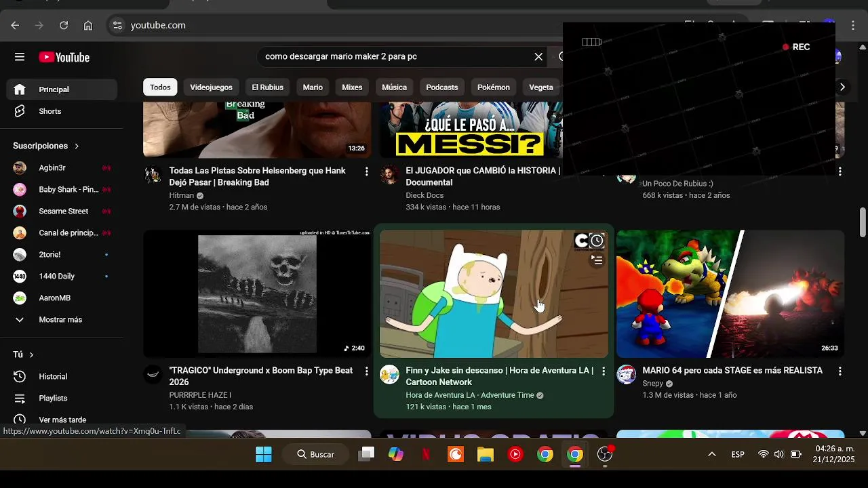The width and height of the screenshot is (868, 488).
Task: Go to Principal in the sidebar
Action: pyautogui.click(x=62, y=89)
